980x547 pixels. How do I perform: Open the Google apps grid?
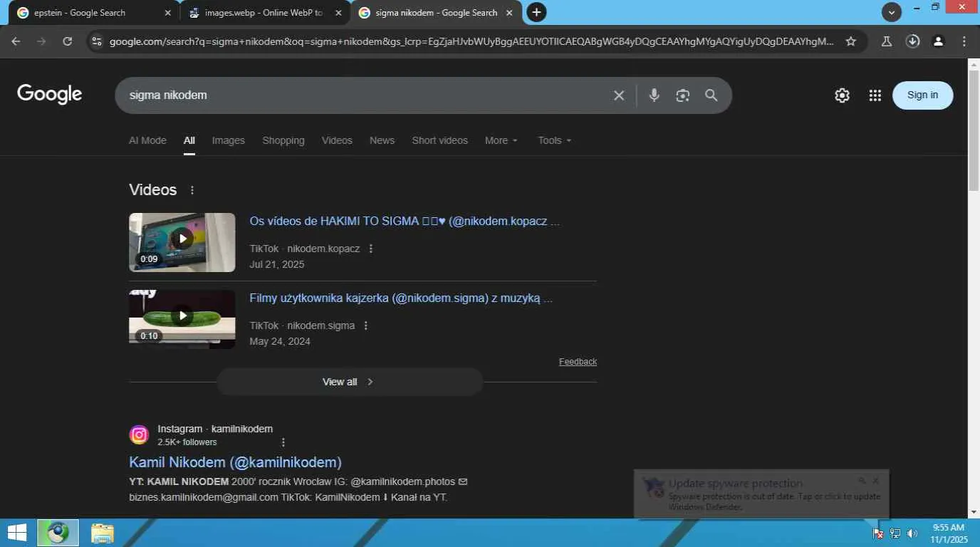[875, 95]
